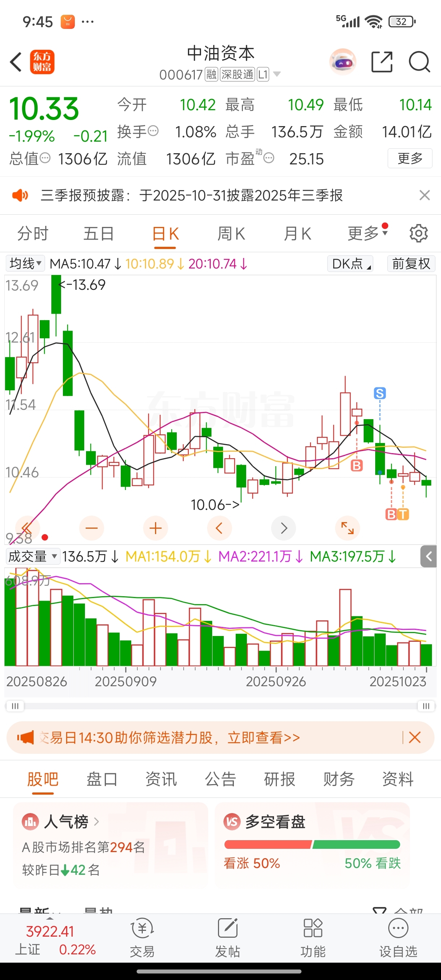441x980 pixels.
Task: Switch to 五日 chart tab
Action: pos(99,233)
